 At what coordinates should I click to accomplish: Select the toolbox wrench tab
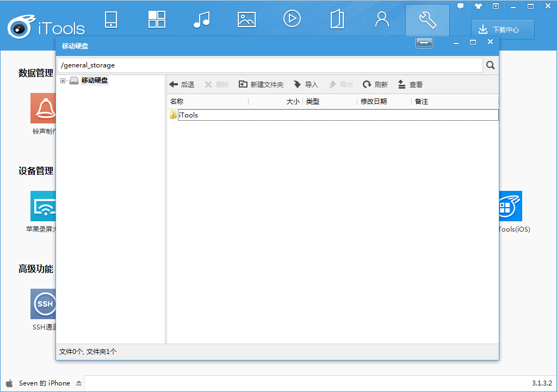(x=428, y=20)
